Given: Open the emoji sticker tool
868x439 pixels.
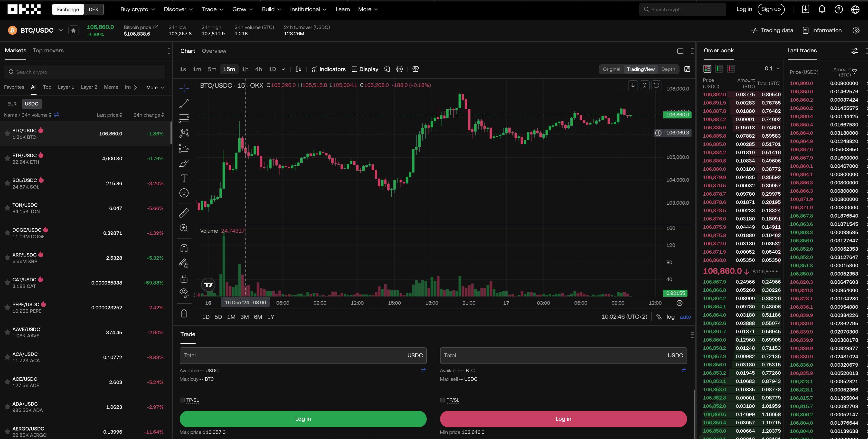Looking at the screenshot, I should point(184,193).
